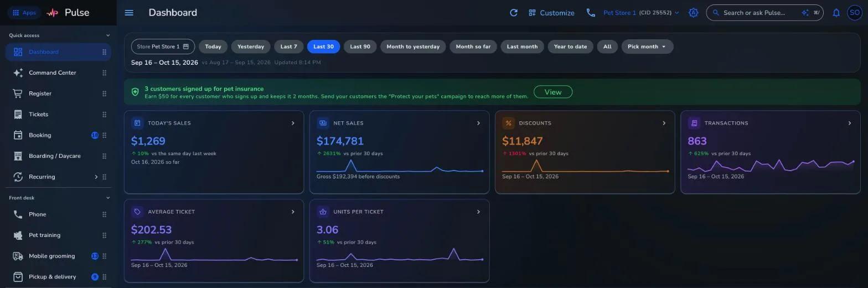Open Command Center in sidebar

(58, 73)
